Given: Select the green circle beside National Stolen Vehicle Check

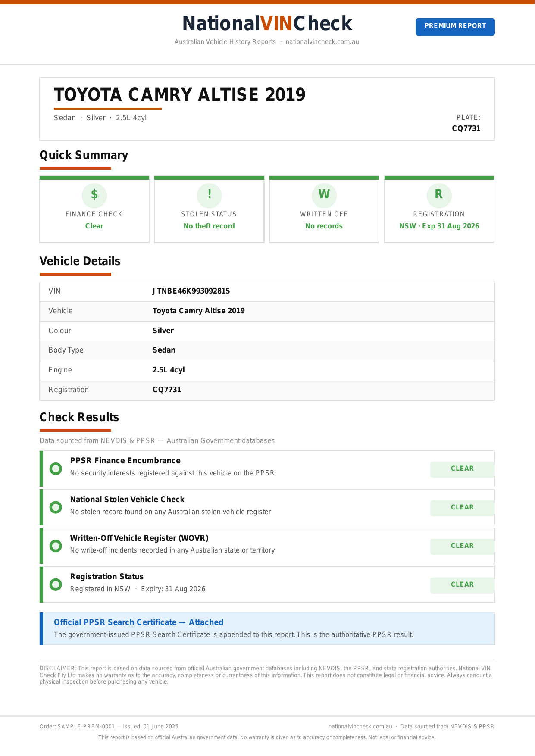Looking at the screenshot, I should click(x=56, y=507).
